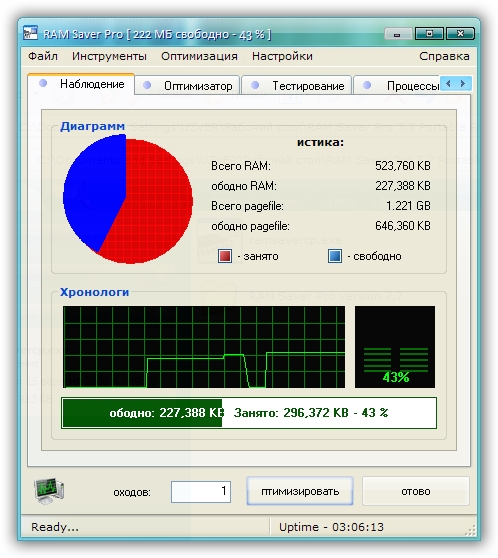Click the blue 'свободно' legend swatch
The width and height of the screenshot is (498, 558).
(335, 256)
